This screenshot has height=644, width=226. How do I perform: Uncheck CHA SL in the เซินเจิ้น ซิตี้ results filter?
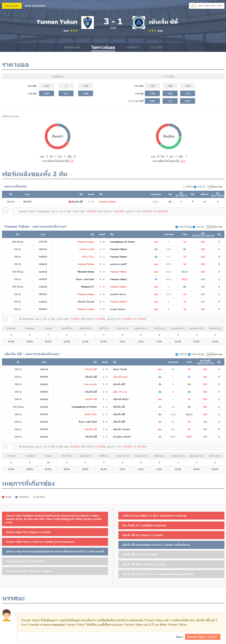pos(177,354)
